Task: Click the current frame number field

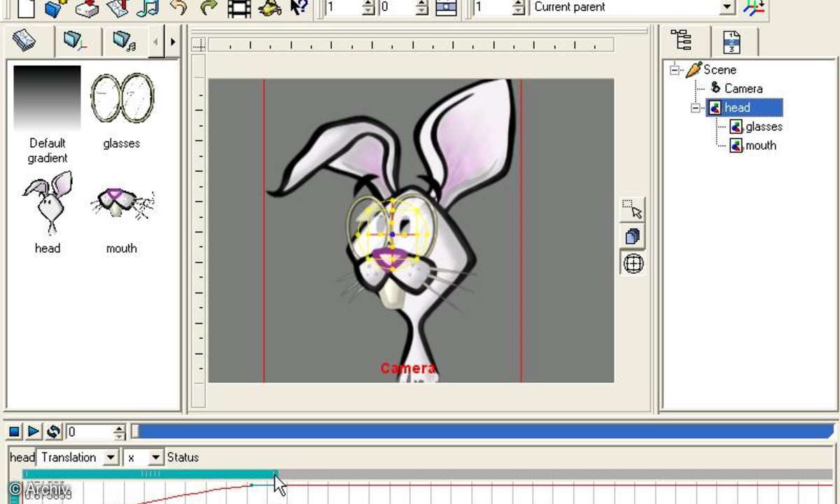Action: [90, 432]
